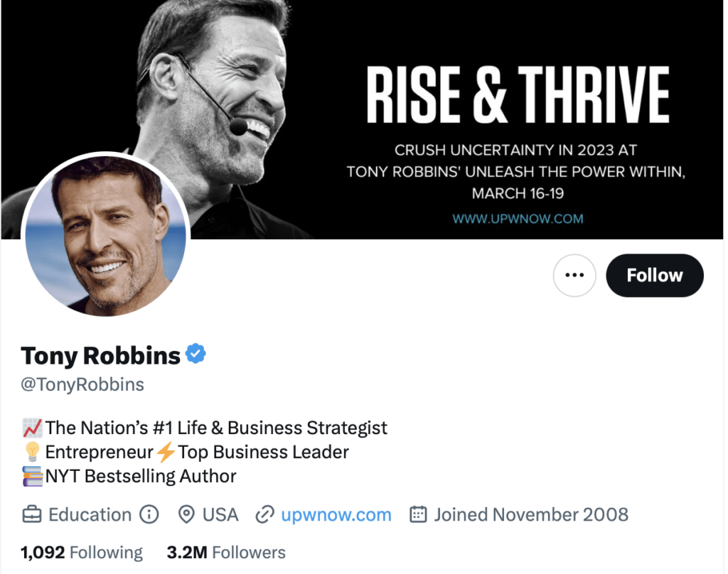Click the lightbulb emoji before Entrepreneur
Screen dimensions: 728x574
[x=30, y=451]
